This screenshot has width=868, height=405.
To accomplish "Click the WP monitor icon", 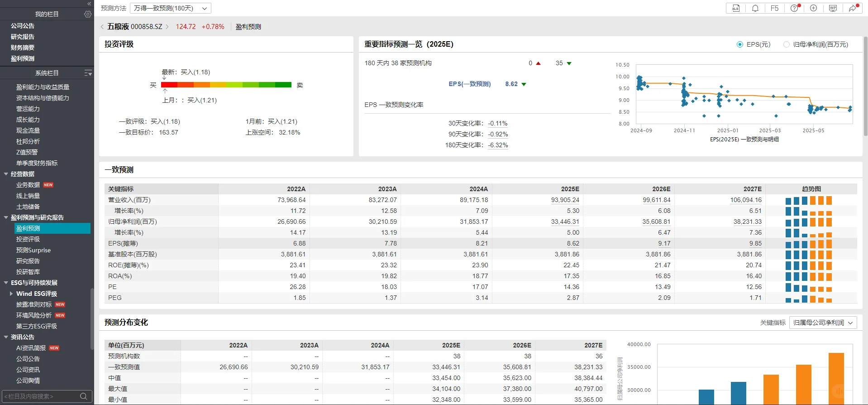I will (x=833, y=8).
